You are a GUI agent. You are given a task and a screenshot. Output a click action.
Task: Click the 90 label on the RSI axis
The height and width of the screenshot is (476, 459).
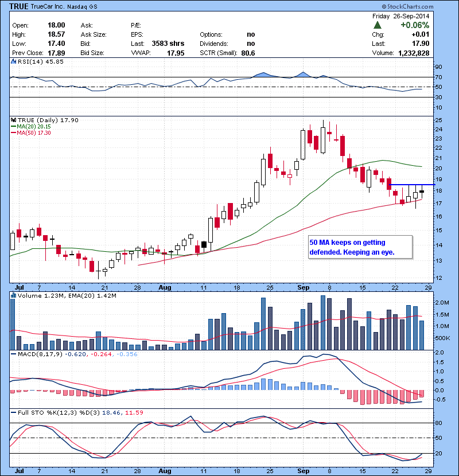[x=438, y=67]
